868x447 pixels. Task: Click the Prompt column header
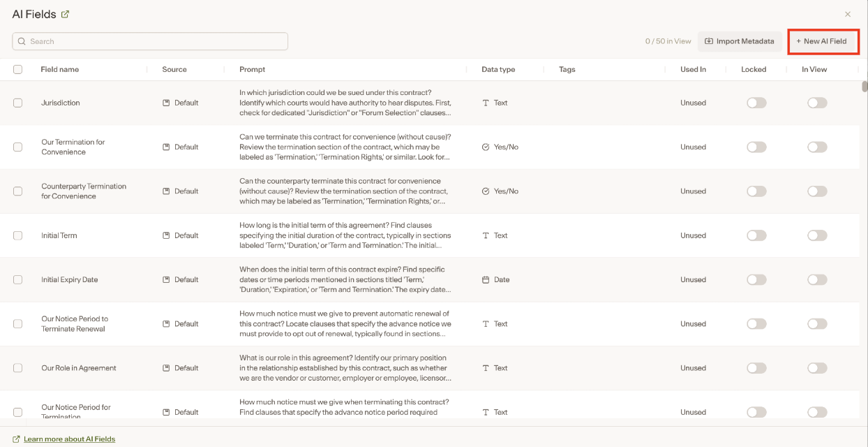click(x=252, y=69)
